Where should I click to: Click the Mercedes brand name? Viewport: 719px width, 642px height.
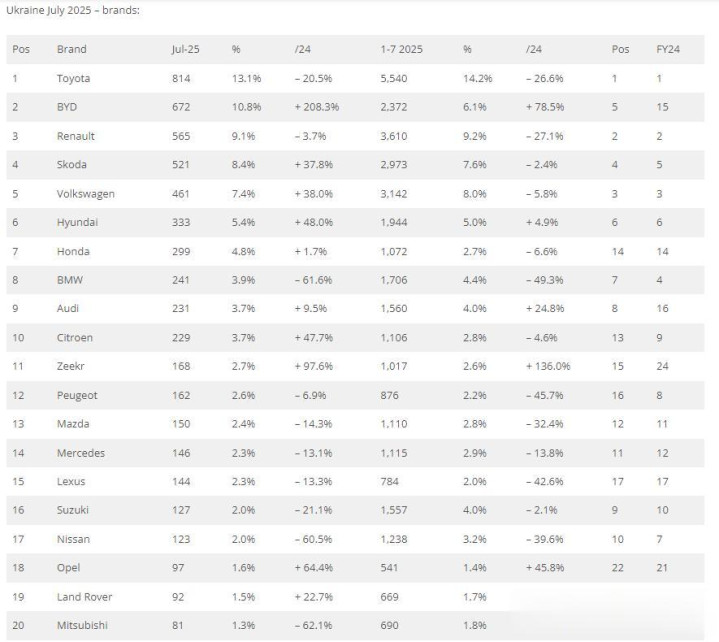(x=81, y=453)
